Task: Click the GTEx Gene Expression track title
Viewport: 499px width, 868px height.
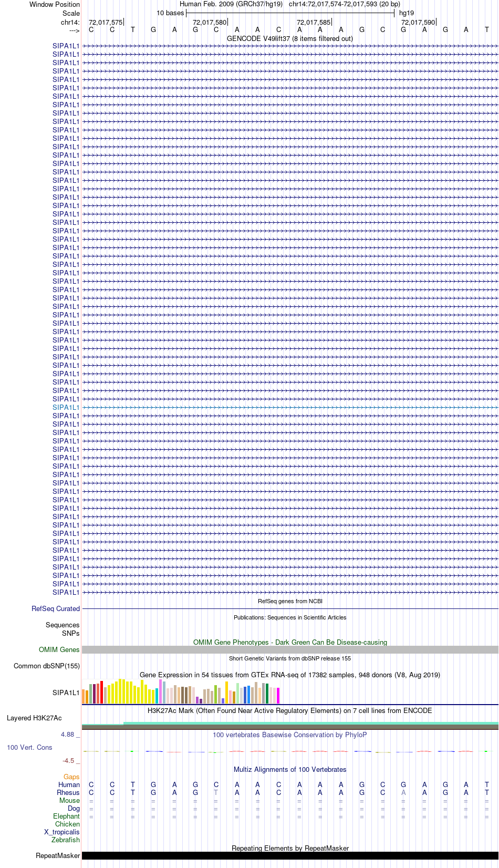Action: [x=290, y=675]
